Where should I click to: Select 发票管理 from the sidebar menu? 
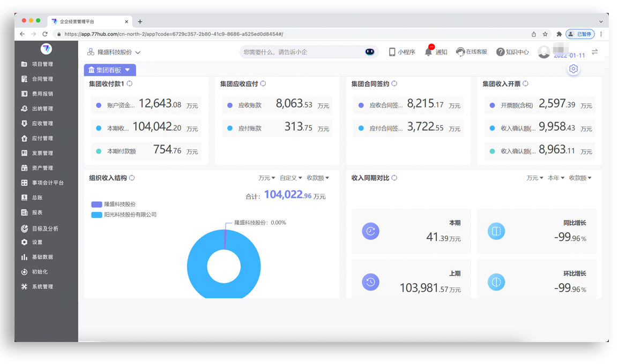tap(42, 153)
